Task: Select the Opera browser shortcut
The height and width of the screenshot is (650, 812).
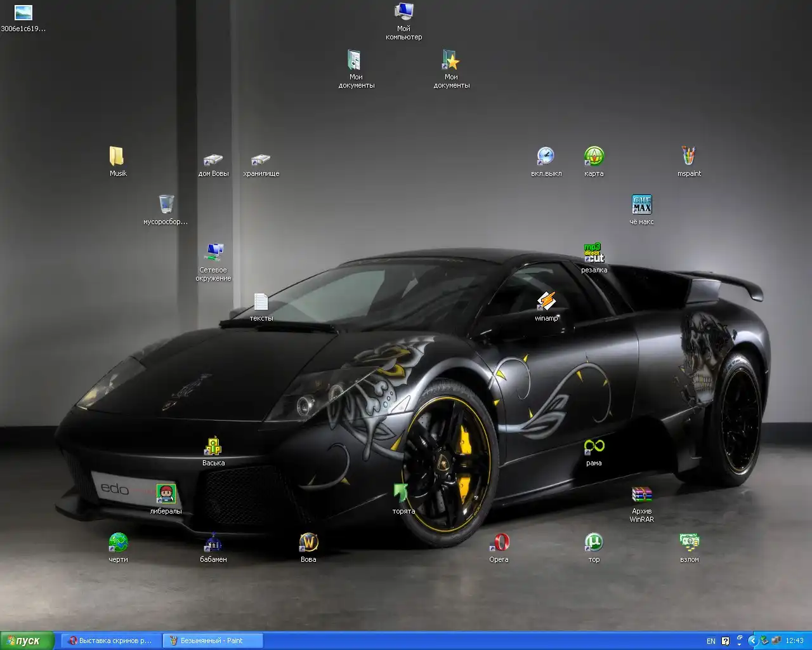Action: tap(499, 543)
